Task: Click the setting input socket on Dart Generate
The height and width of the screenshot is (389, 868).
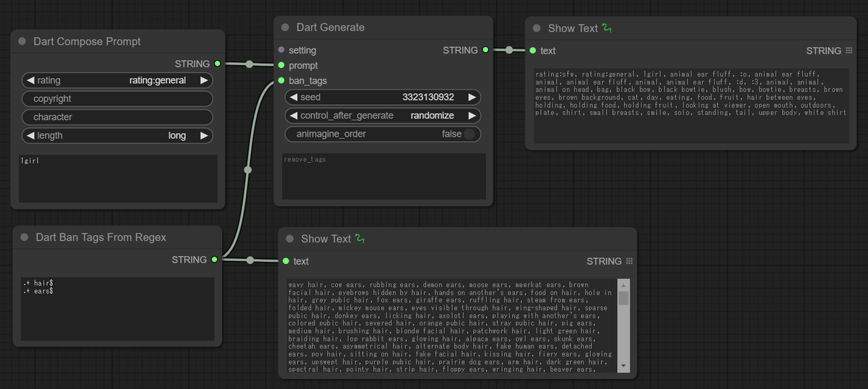Action: (281, 51)
